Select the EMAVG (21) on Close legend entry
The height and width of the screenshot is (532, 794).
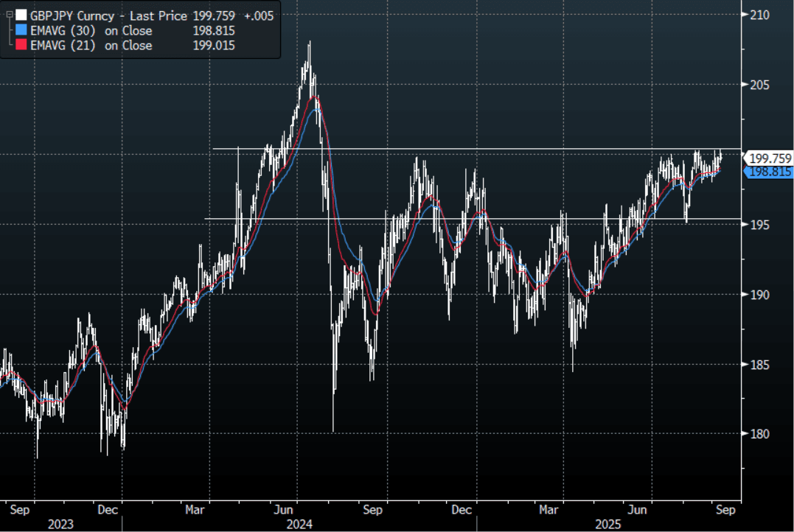point(91,45)
